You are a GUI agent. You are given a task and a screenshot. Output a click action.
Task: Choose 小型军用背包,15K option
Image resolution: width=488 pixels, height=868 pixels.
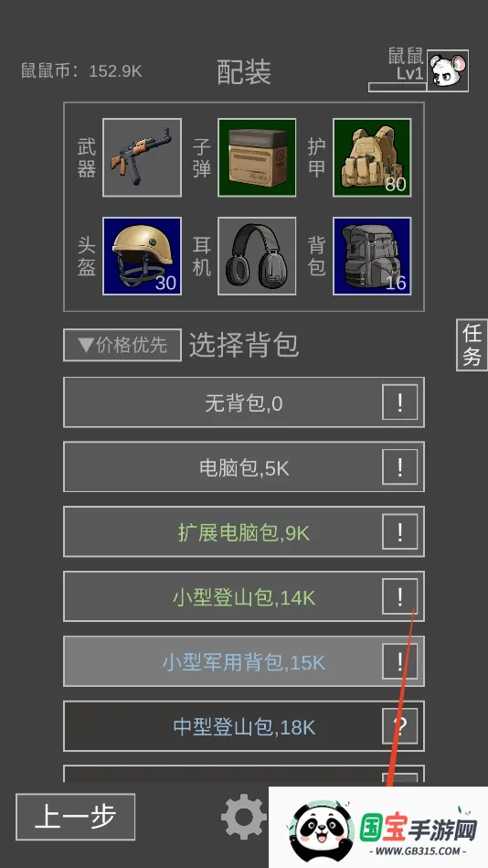point(244,661)
